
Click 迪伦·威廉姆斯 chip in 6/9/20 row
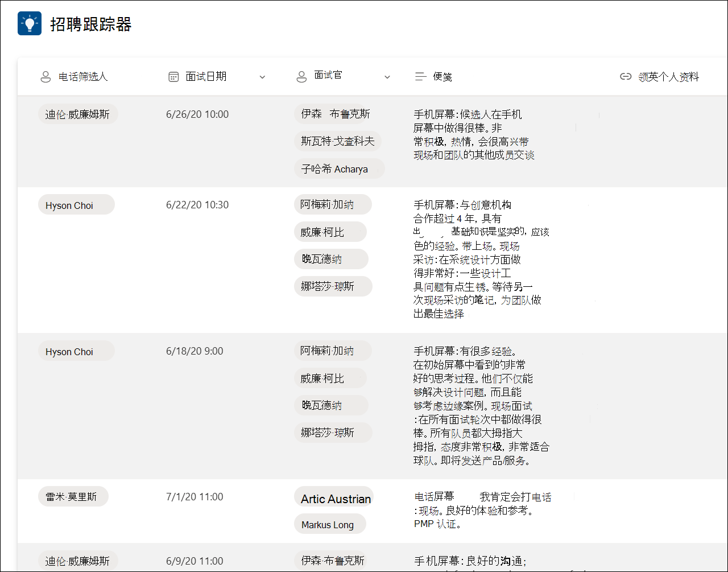[78, 561]
